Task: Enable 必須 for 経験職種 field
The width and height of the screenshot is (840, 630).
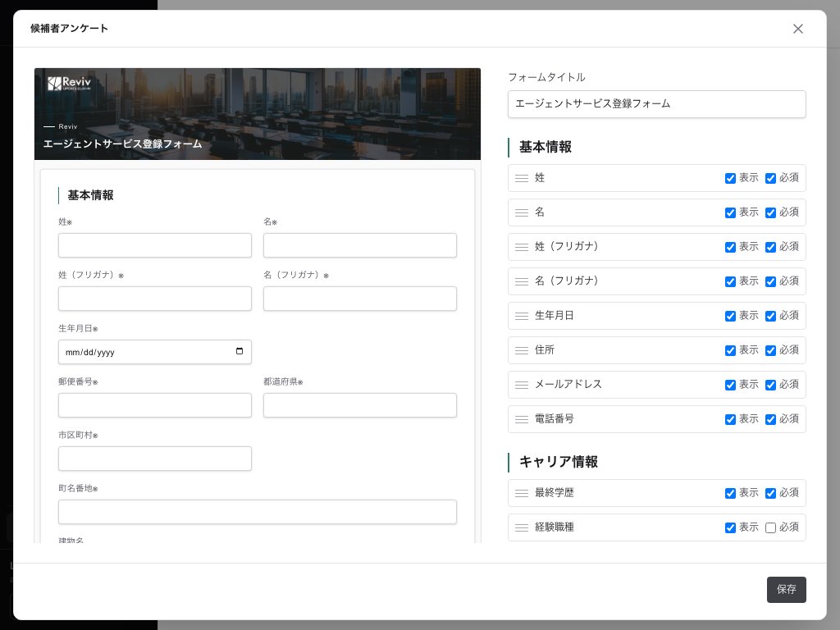Action: click(770, 527)
